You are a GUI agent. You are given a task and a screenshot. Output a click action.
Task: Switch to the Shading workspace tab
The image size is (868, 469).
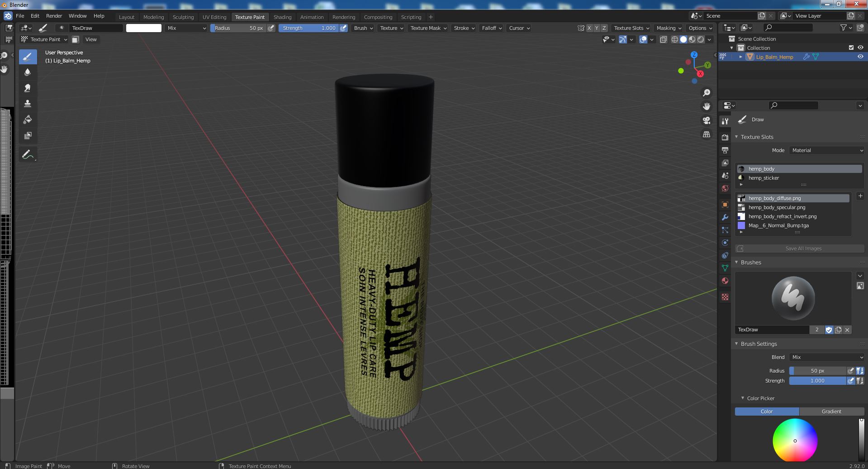282,17
